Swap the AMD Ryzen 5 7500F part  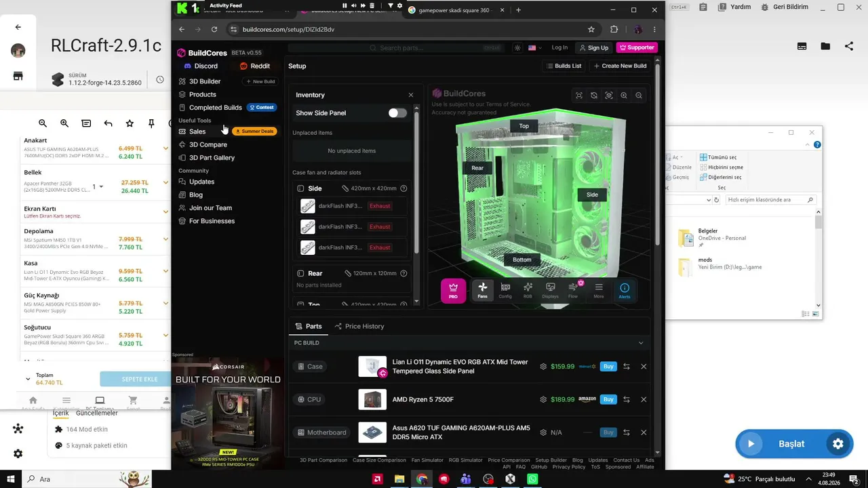click(627, 399)
